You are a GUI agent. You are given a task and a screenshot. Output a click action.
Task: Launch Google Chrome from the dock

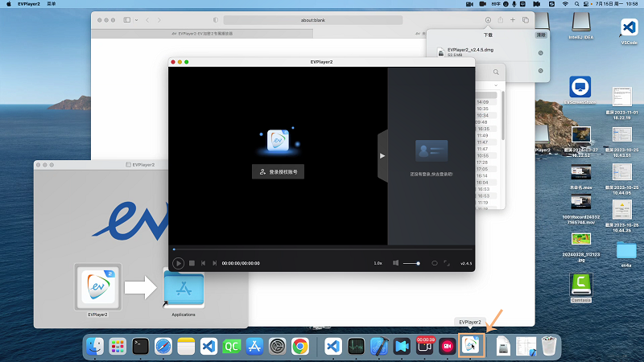point(299,346)
